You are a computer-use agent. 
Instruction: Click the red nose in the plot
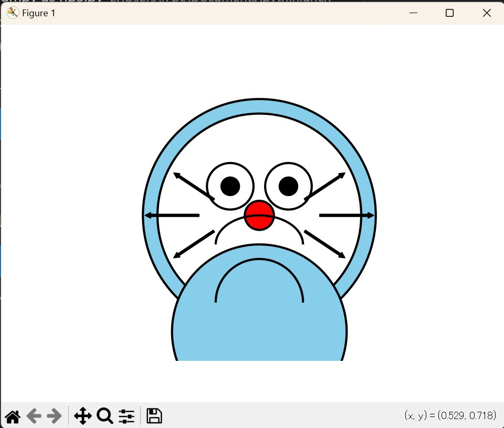pyautogui.click(x=259, y=216)
